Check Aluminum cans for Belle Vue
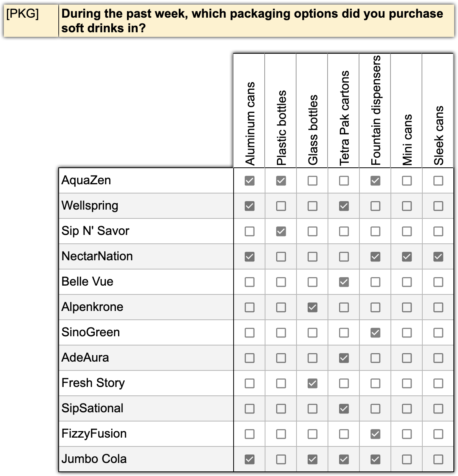Viewport: 458px width, 476px height. [249, 282]
